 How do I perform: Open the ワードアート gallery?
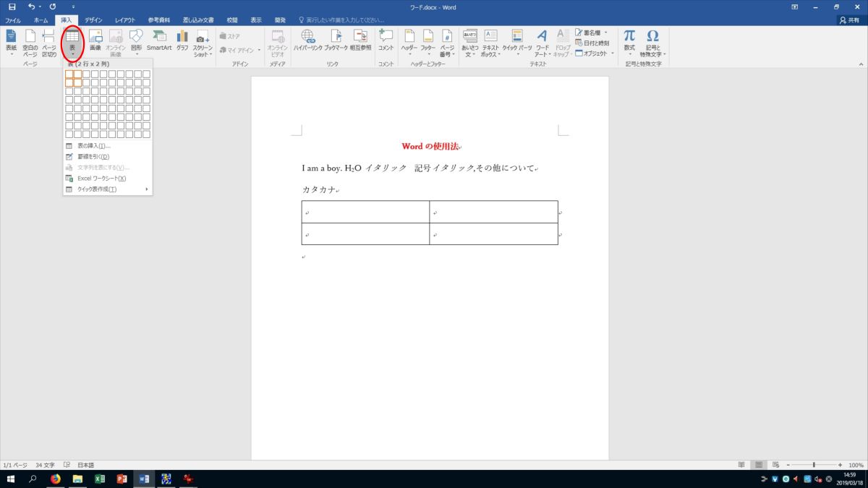pyautogui.click(x=542, y=43)
